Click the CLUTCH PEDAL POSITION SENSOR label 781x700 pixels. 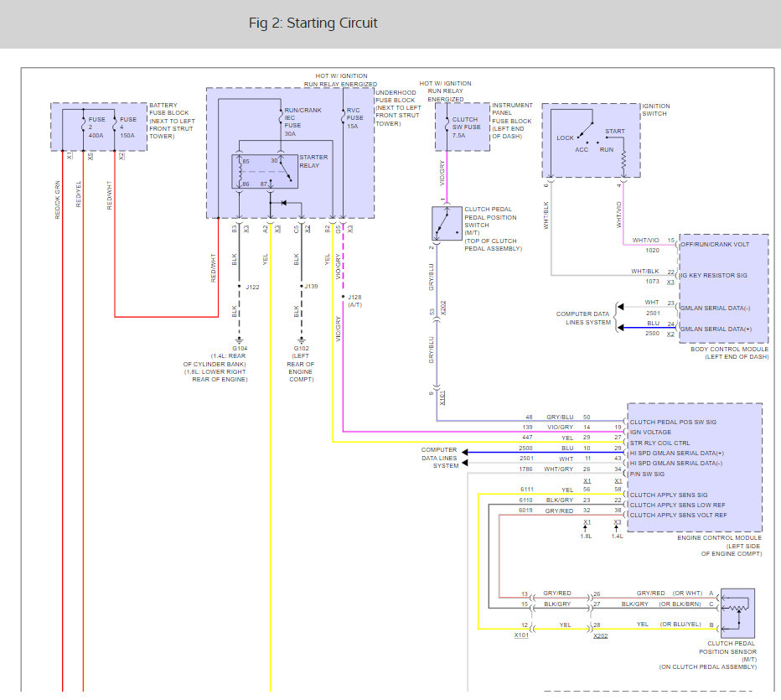(x=727, y=647)
